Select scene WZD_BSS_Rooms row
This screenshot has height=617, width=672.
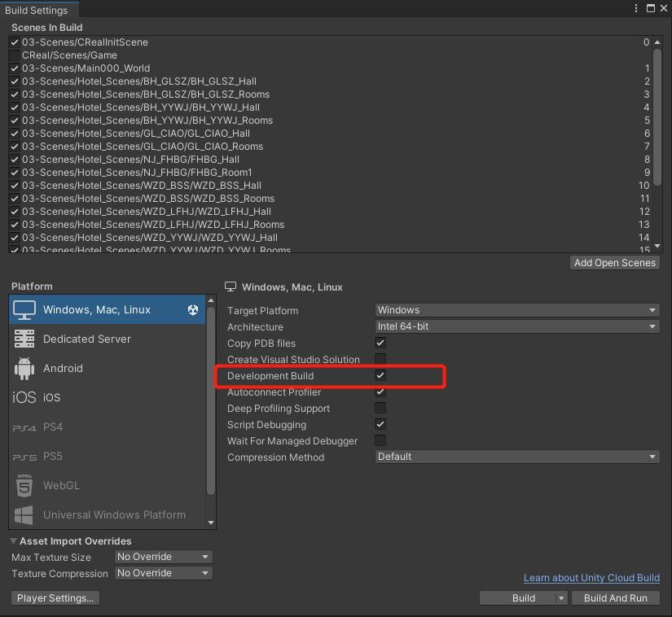[x=330, y=199]
